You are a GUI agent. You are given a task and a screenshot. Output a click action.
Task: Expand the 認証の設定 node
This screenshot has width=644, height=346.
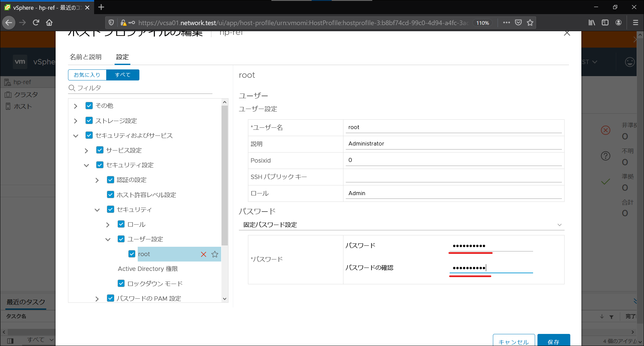[x=97, y=180]
